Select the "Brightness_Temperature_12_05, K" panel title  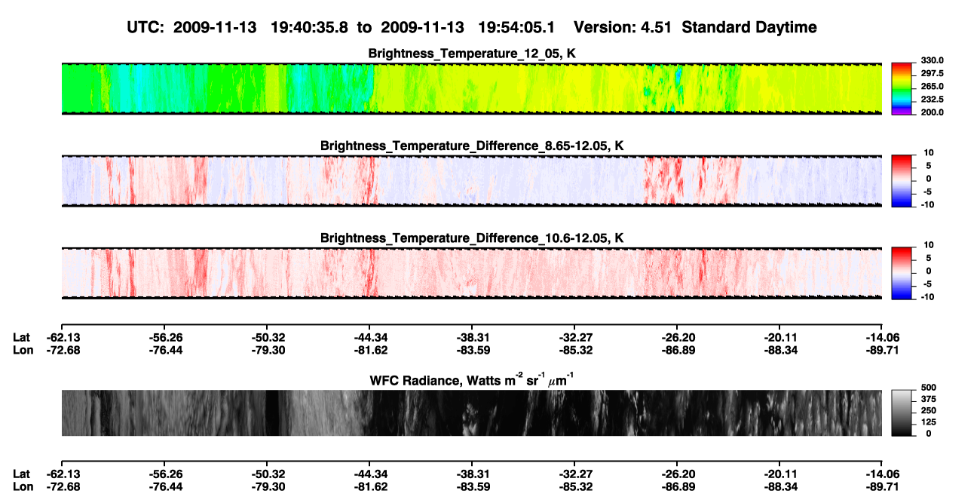472,54
